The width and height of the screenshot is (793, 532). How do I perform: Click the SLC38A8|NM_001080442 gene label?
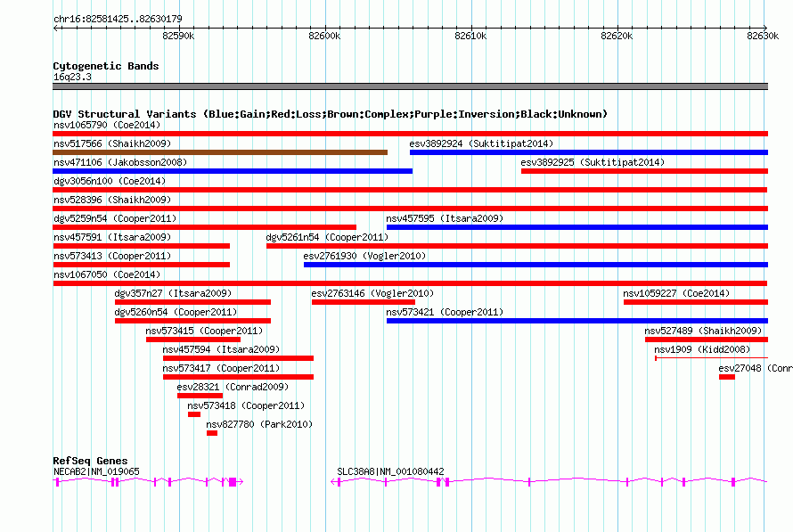click(x=390, y=471)
